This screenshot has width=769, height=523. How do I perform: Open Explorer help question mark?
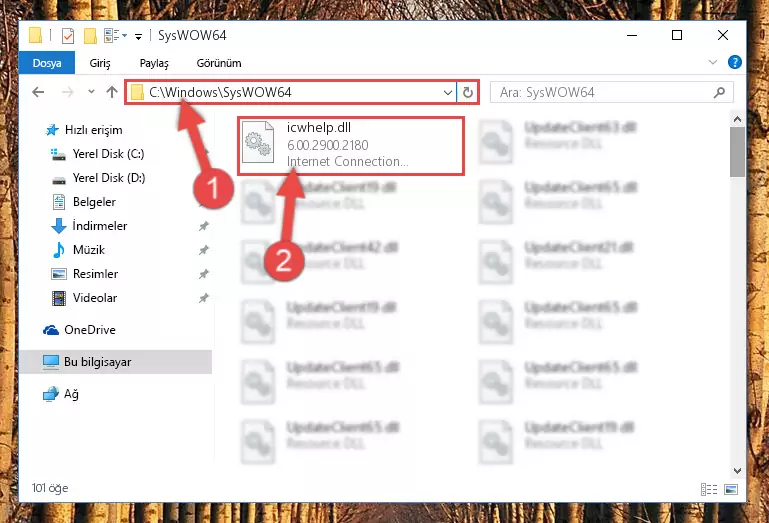click(735, 62)
